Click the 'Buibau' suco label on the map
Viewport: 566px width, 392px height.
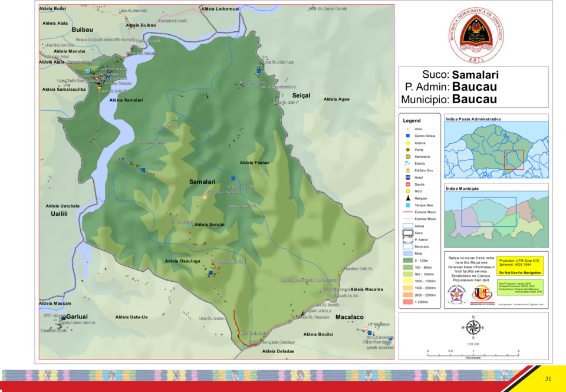coord(83,29)
